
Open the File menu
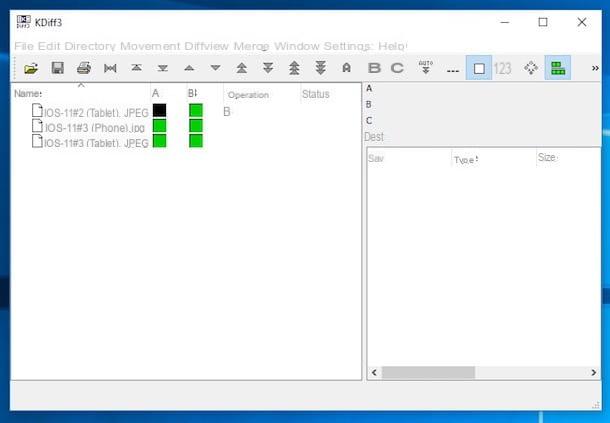click(x=24, y=46)
